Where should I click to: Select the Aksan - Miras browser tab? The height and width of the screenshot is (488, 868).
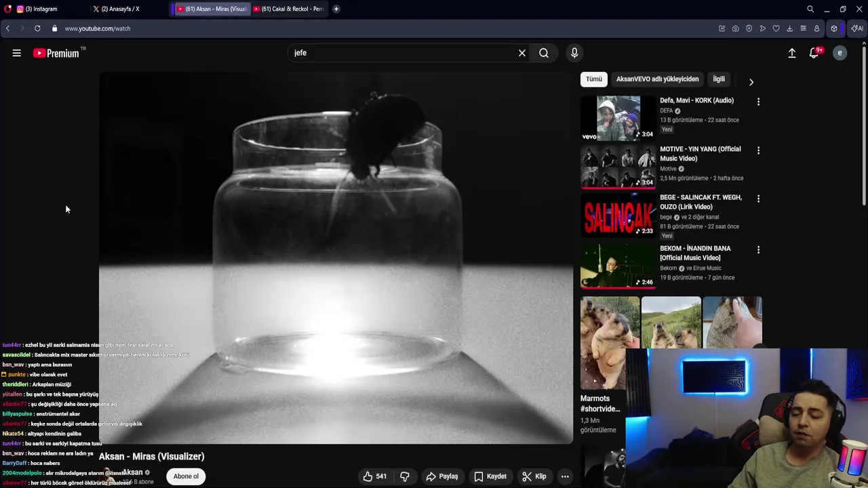[212, 9]
